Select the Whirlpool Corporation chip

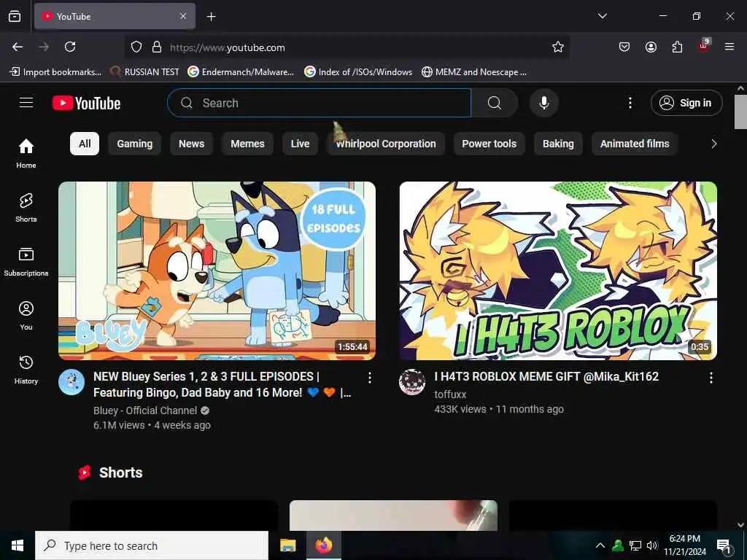click(386, 144)
